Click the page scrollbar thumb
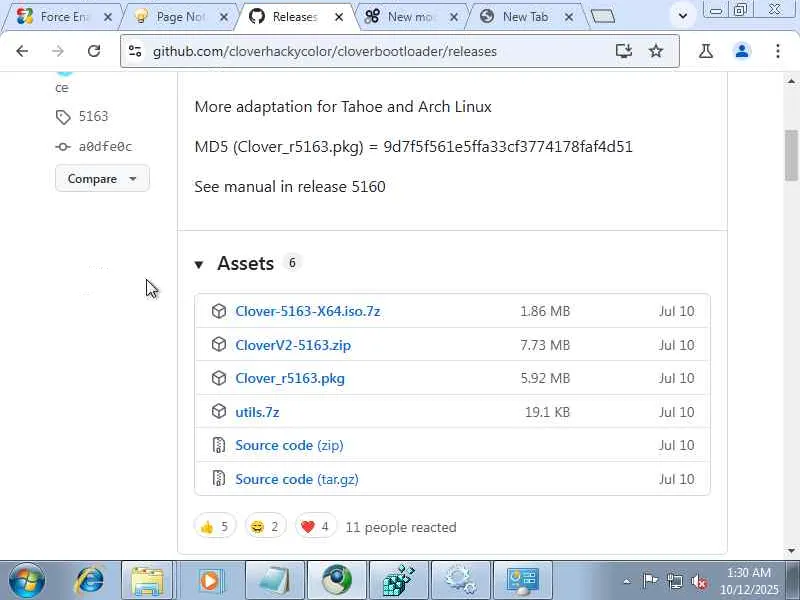Image resolution: width=800 pixels, height=600 pixels. tap(791, 155)
